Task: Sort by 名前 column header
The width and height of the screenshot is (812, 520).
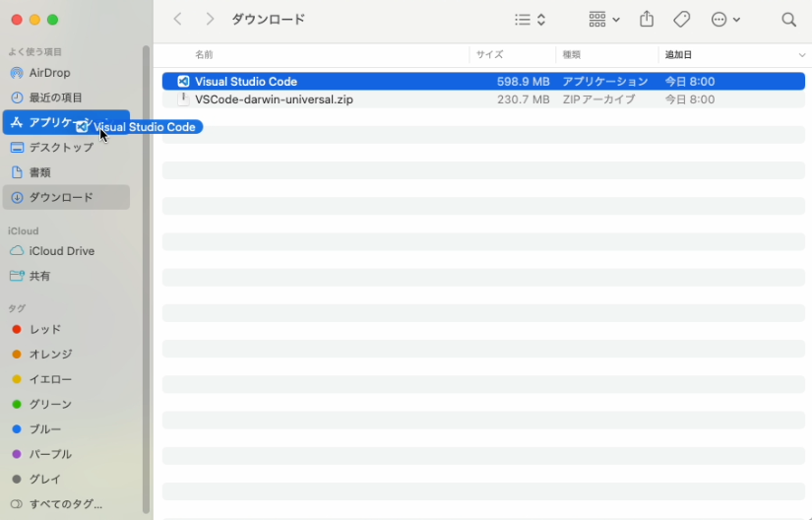Action: [x=204, y=54]
